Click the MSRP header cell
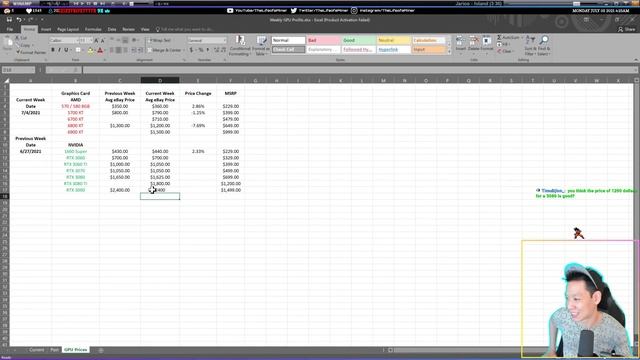 (231, 93)
